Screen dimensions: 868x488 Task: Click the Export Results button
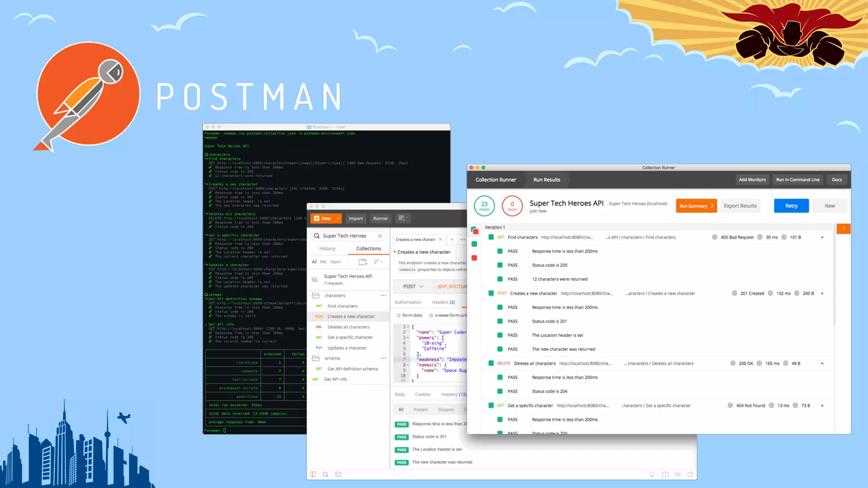point(740,206)
